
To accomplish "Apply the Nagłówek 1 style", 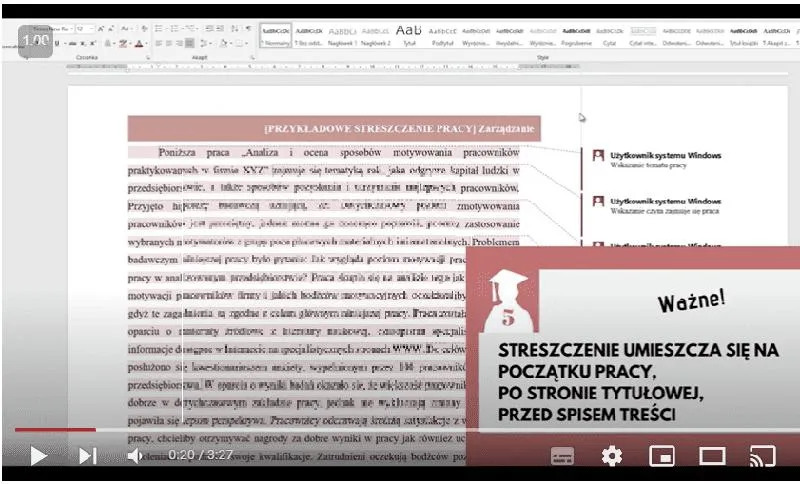I will click(x=342, y=36).
